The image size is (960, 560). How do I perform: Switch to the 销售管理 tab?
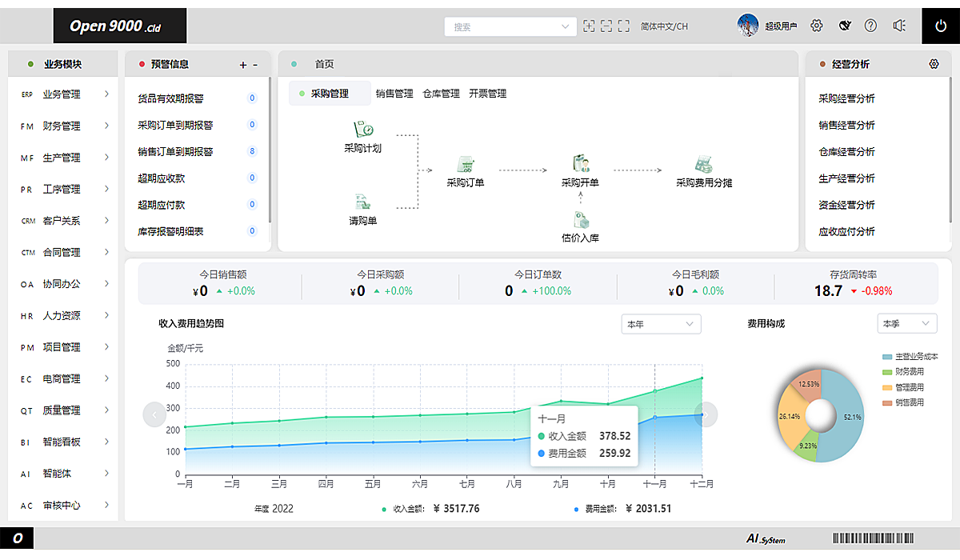pos(394,94)
